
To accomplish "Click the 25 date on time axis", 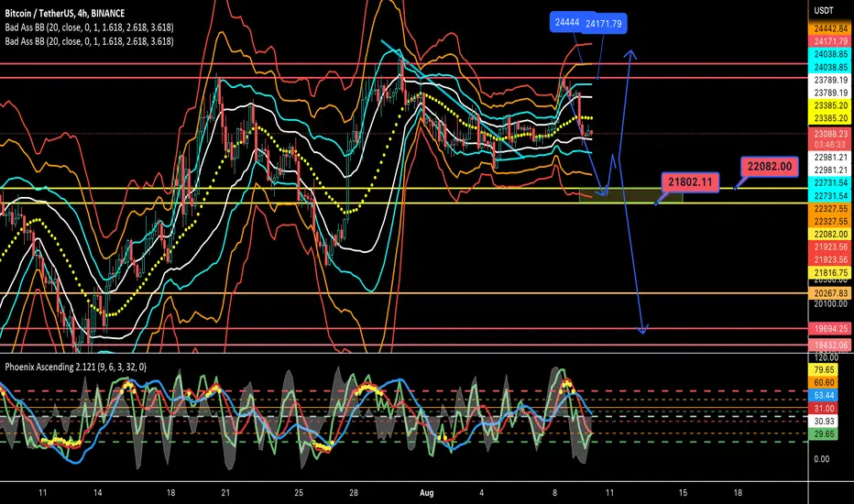I will coord(299,493).
